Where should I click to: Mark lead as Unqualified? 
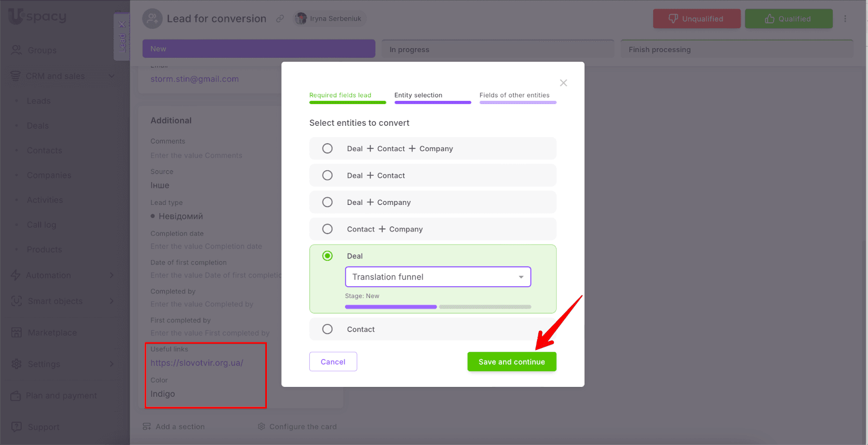pos(697,18)
